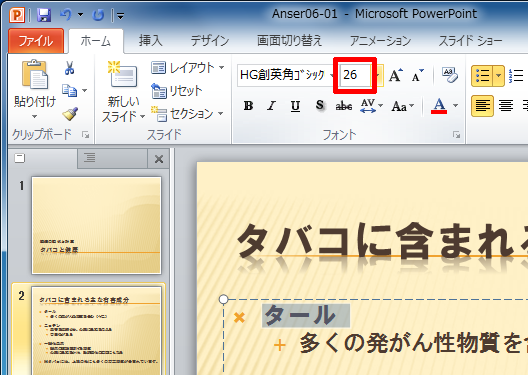This screenshot has height=375, width=528.
Task: Click the highlighted タール bullet text
Action: pos(300,315)
